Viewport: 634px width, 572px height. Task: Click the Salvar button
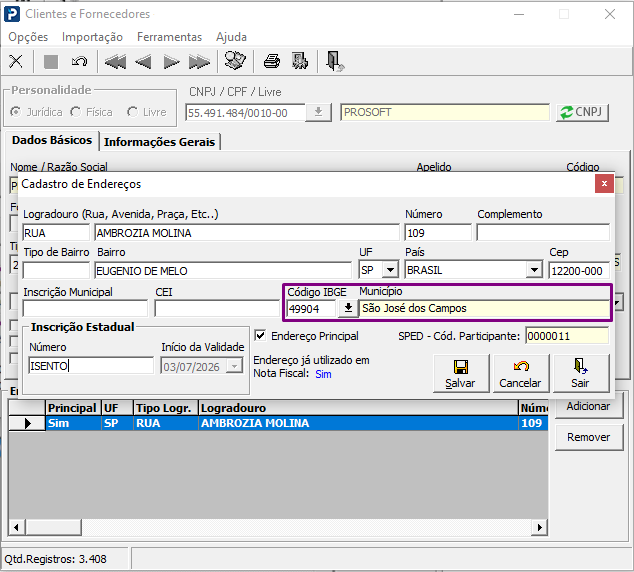tap(461, 374)
